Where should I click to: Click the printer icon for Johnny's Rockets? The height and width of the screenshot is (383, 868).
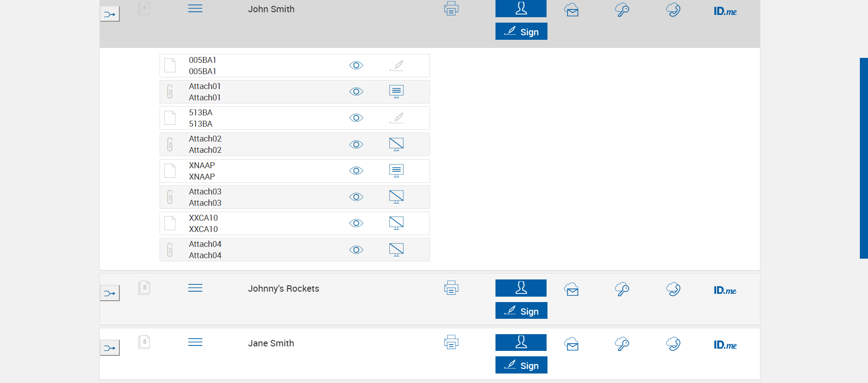451,288
